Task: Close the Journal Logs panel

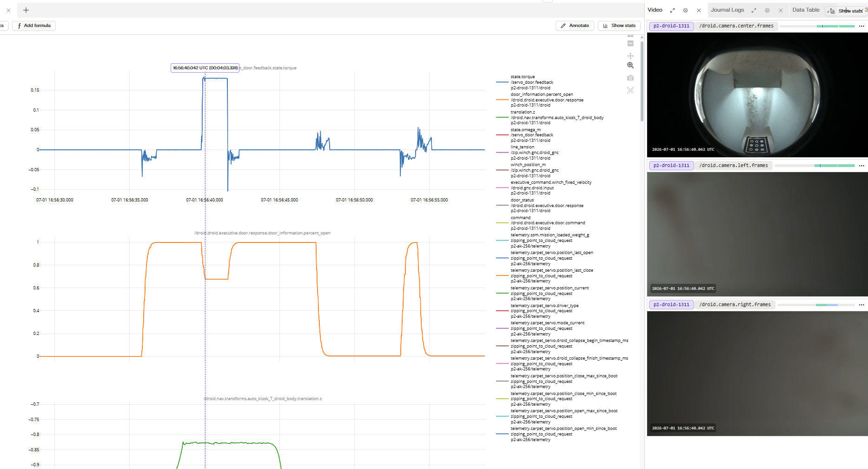Action: coord(781,10)
